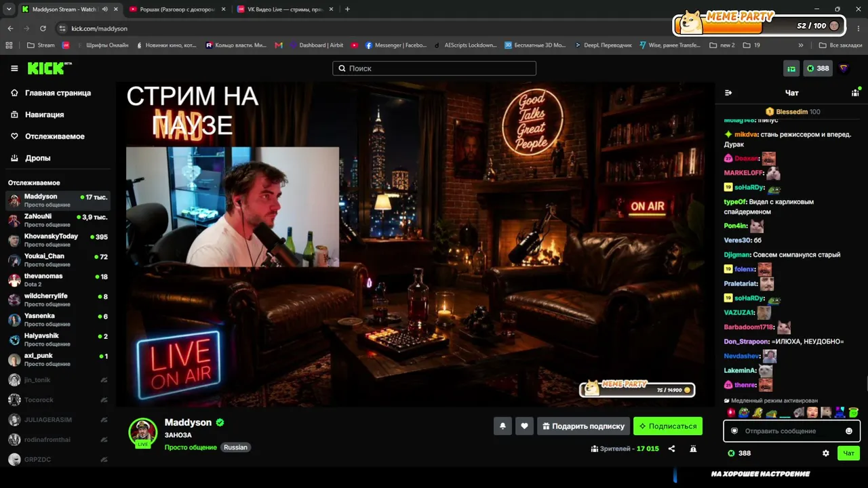
Task: Open the Dashboard Airbit bookmark
Action: (317, 45)
